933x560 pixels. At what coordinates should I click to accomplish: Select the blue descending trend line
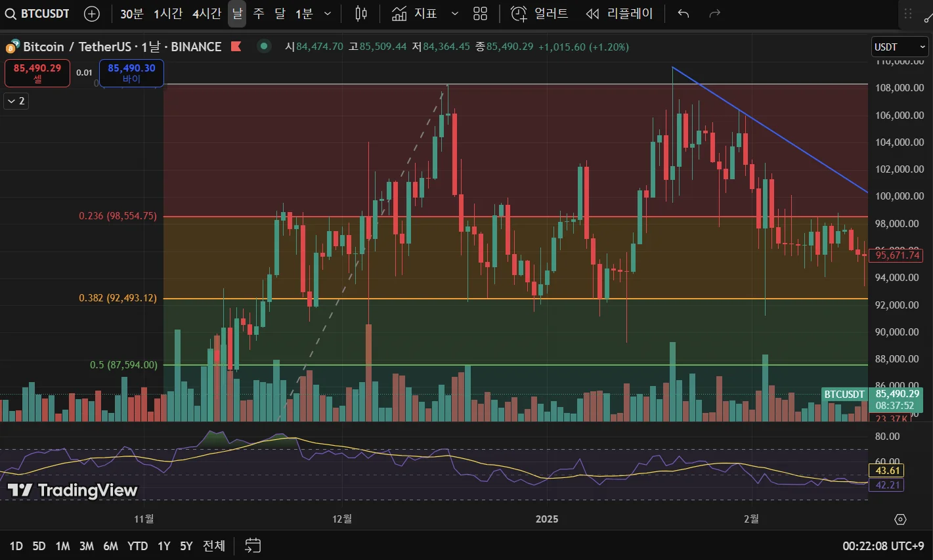tap(770, 129)
